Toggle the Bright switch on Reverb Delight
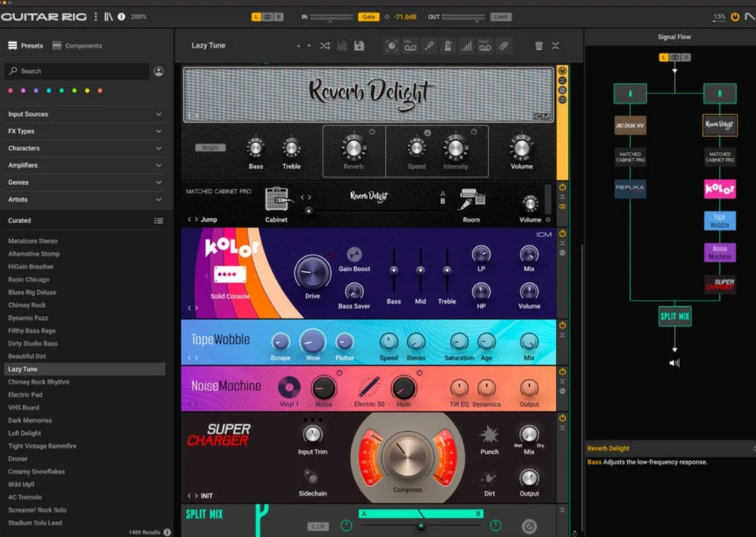The width and height of the screenshot is (756, 537). click(x=210, y=148)
